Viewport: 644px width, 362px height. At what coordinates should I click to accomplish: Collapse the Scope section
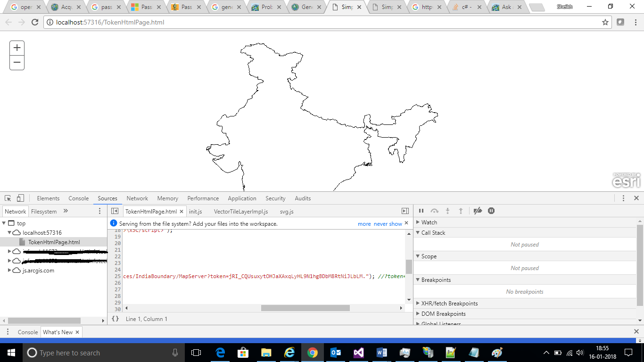(x=418, y=256)
